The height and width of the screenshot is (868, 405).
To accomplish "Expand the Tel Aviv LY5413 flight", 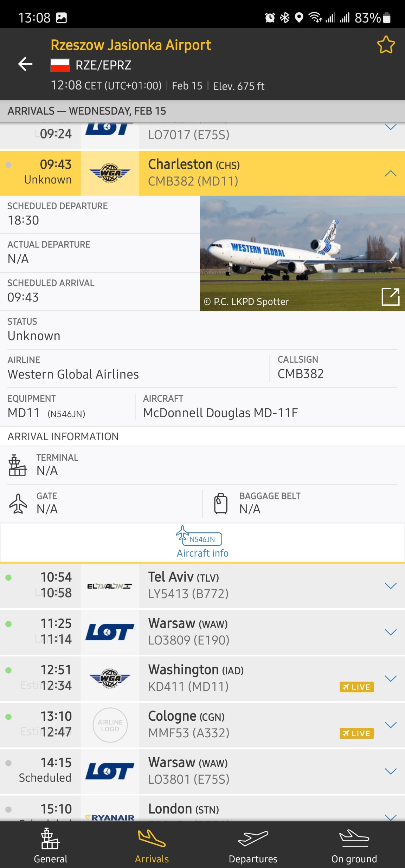I will tap(390, 586).
